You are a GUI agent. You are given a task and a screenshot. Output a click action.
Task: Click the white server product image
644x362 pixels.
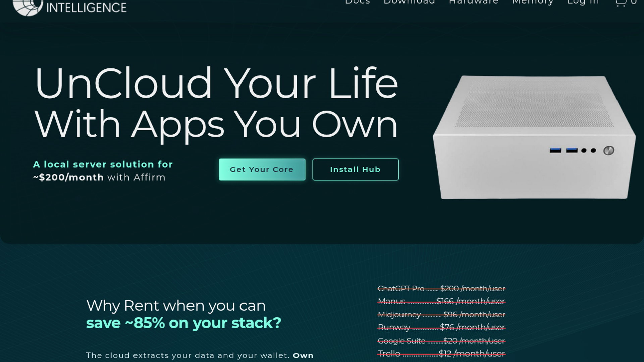pyautogui.click(x=534, y=137)
